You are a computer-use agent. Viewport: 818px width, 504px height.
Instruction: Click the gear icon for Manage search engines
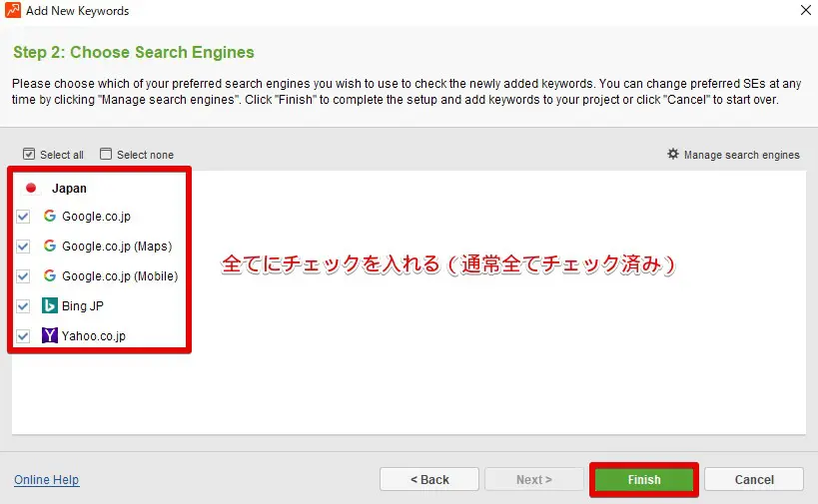tap(673, 155)
